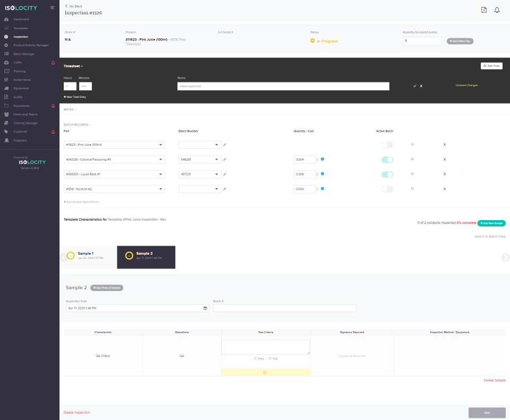Click the Delete Inspection link
Image resolution: width=510 pixels, height=420 pixels.
coord(76,413)
